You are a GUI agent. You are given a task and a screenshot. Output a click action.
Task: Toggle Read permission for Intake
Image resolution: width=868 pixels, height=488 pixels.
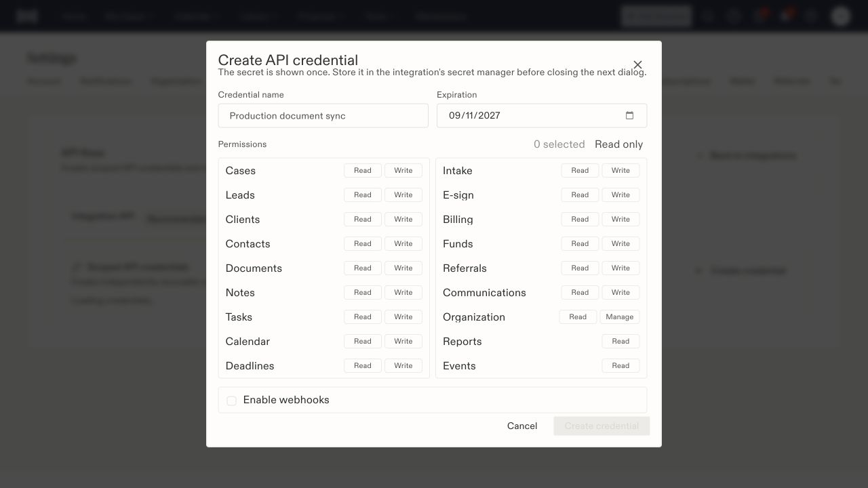coord(580,171)
